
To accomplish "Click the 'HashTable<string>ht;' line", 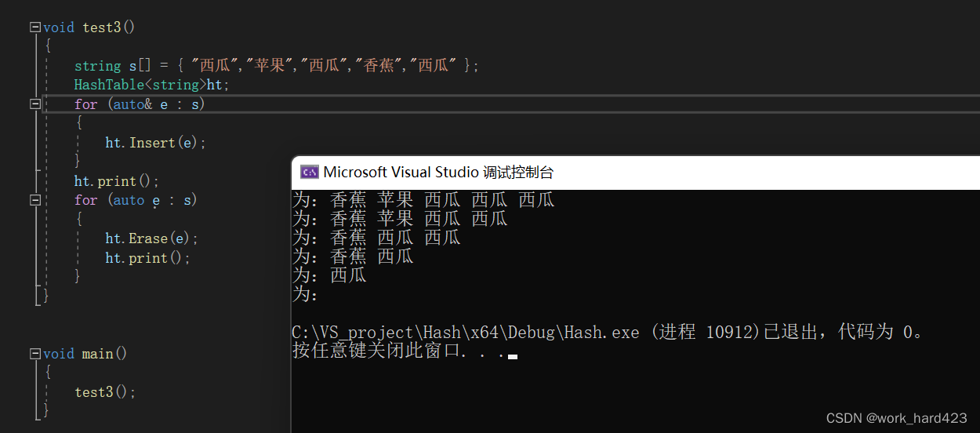I will 152,85.
